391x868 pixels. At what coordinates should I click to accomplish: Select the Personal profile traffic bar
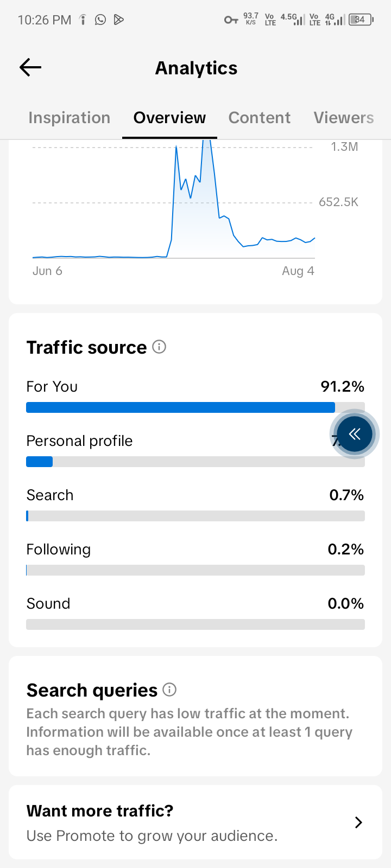pos(195,462)
